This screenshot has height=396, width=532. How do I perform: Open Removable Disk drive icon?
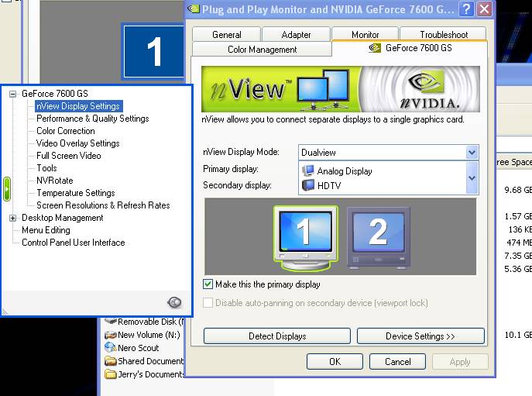pyautogui.click(x=111, y=321)
